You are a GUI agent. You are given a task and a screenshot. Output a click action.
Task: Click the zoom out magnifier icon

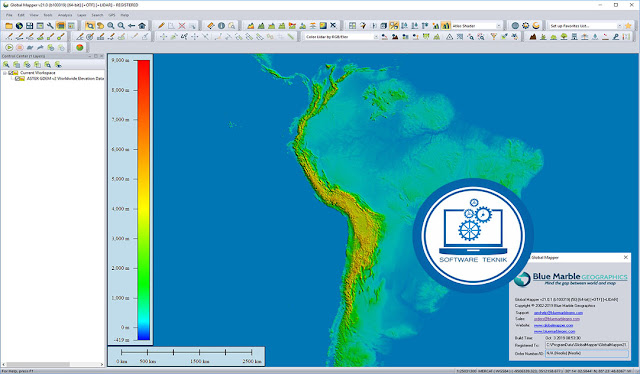coord(121,26)
